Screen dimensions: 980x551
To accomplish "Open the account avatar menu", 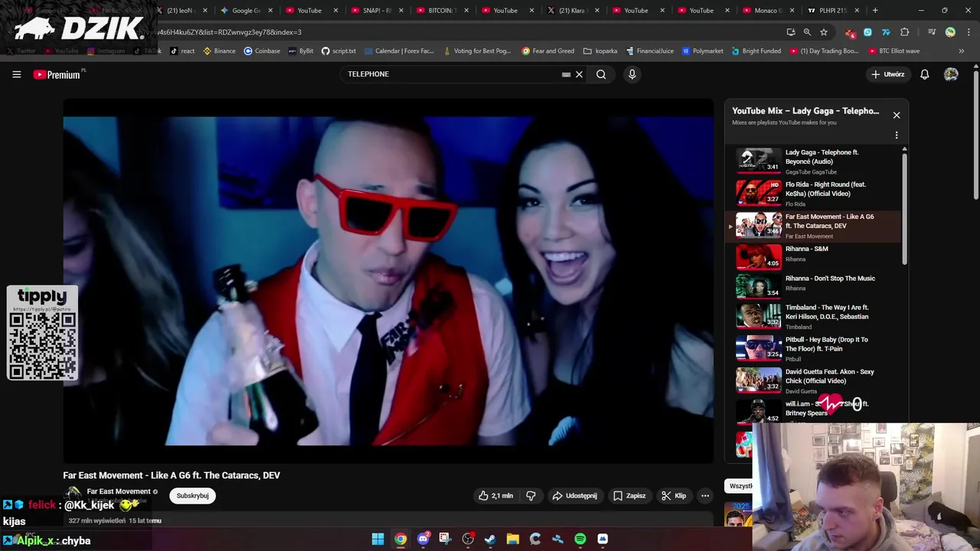I will (951, 74).
